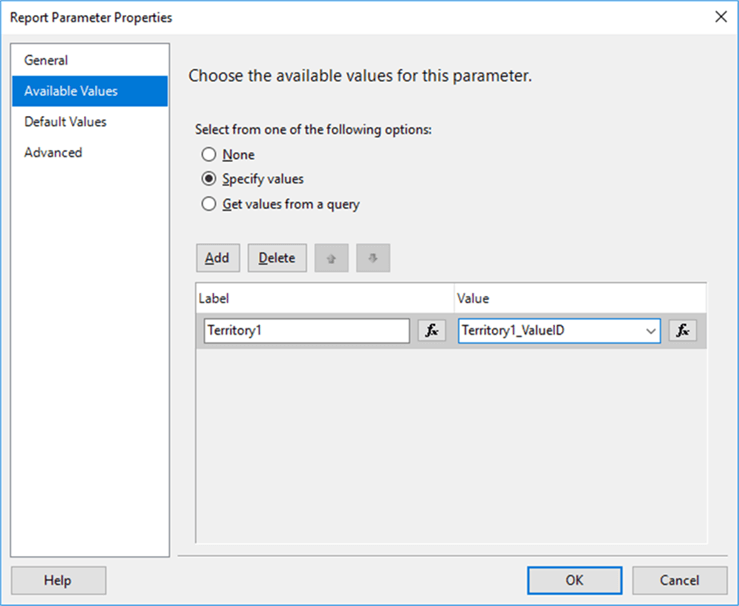739x606 pixels.
Task: Open expression editor for the Label field
Action: 431,331
